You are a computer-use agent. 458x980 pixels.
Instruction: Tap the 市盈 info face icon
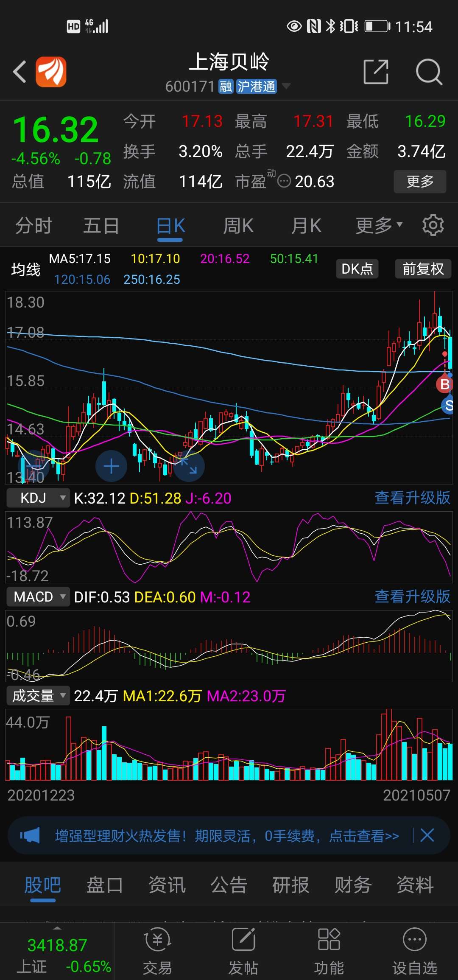coord(284,181)
